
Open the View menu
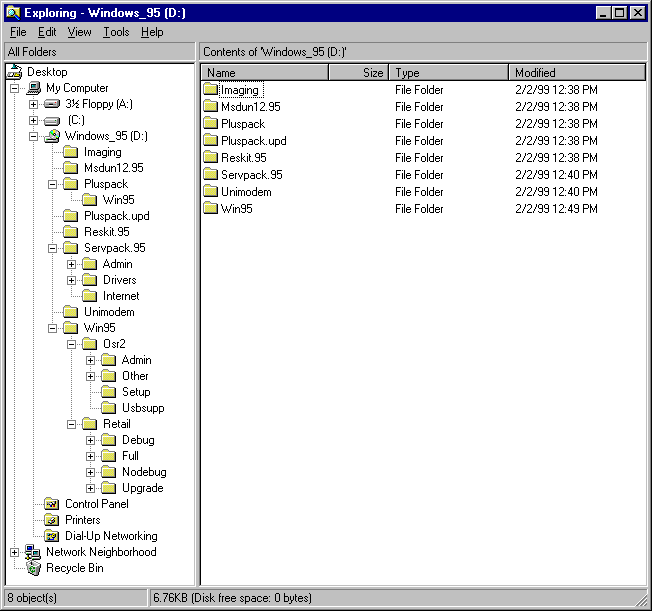(79, 32)
